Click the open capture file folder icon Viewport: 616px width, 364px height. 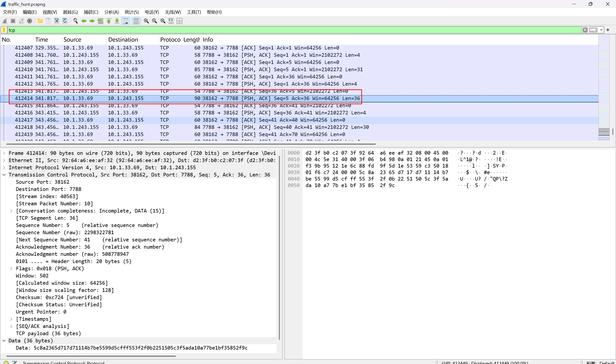click(40, 21)
